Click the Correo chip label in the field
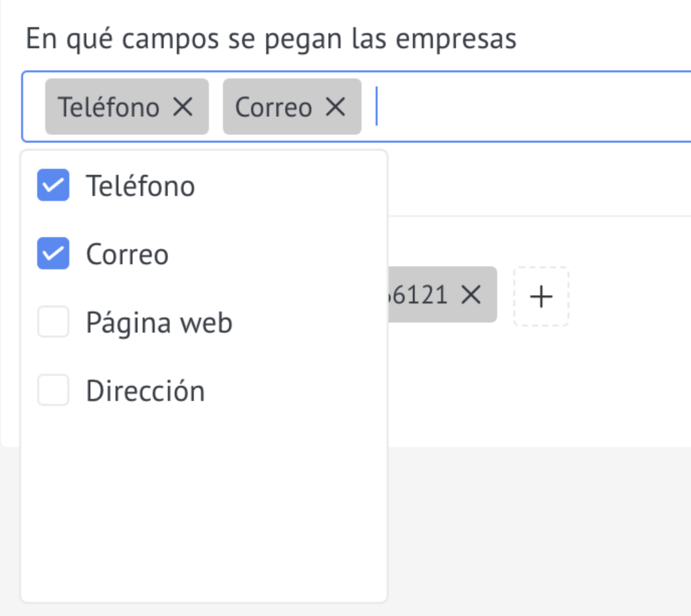Image resolution: width=691 pixels, height=616 pixels. click(274, 107)
